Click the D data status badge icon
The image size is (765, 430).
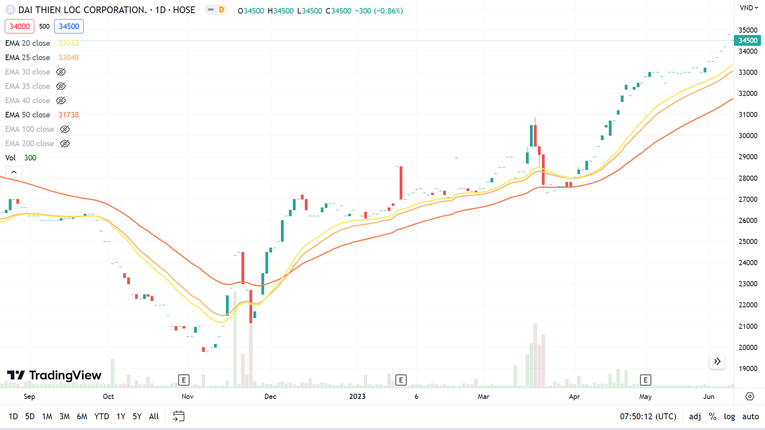pyautogui.click(x=215, y=10)
